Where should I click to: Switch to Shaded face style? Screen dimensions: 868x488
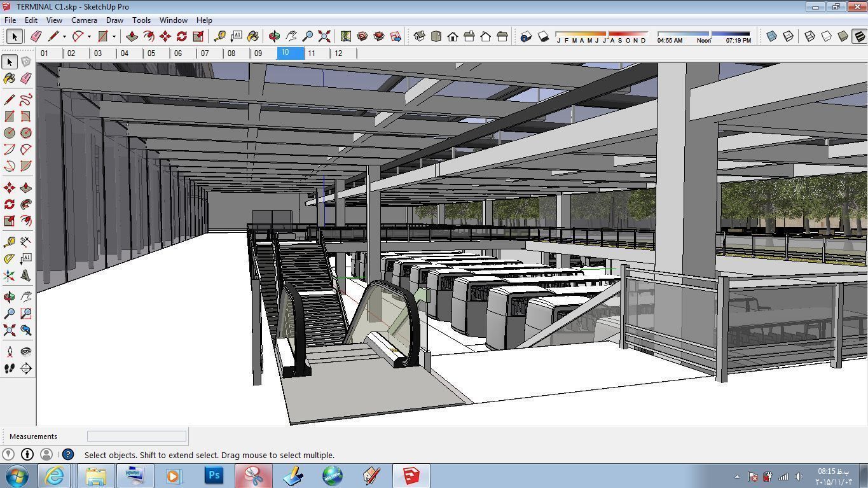[843, 37]
